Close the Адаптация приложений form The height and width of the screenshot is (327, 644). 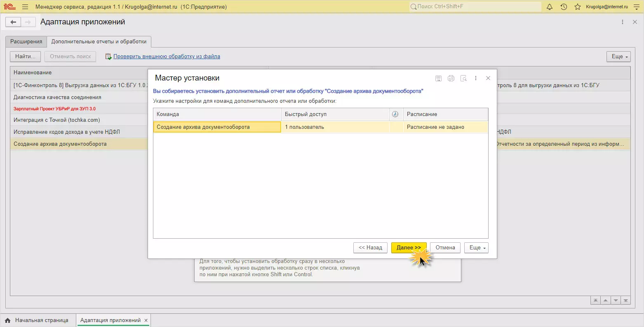[635, 22]
